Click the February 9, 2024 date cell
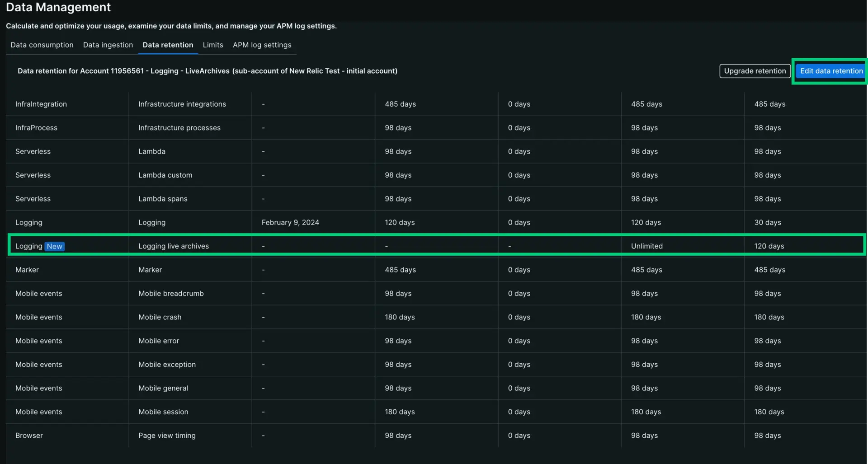Image resolution: width=868 pixels, height=464 pixels. click(x=290, y=222)
